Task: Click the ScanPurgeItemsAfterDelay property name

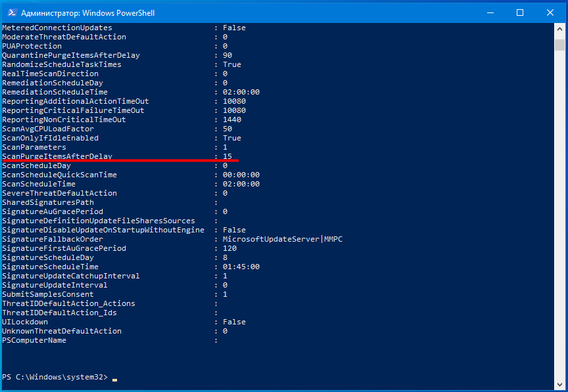Action: pyautogui.click(x=57, y=156)
